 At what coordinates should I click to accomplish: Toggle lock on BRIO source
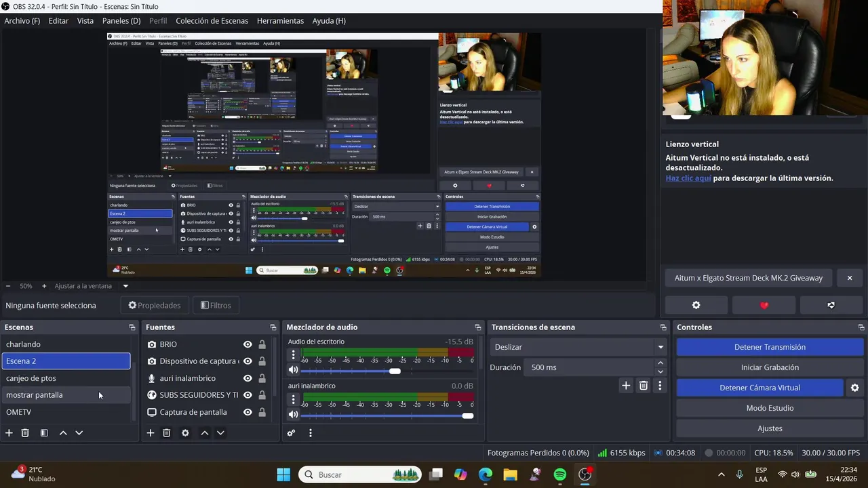click(262, 344)
